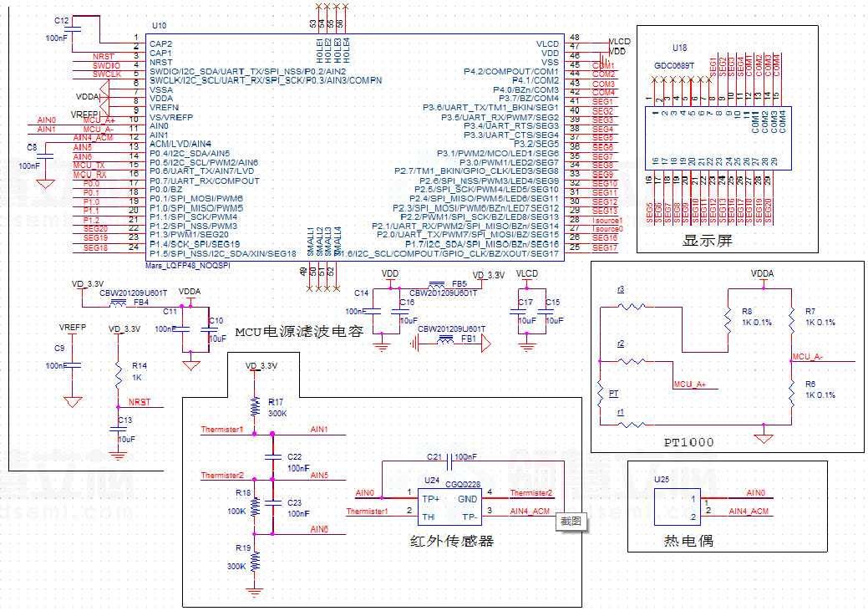The width and height of the screenshot is (868, 611).
Task: Pick the R8 1K 0.1% resistor
Action: pyautogui.click(x=728, y=320)
